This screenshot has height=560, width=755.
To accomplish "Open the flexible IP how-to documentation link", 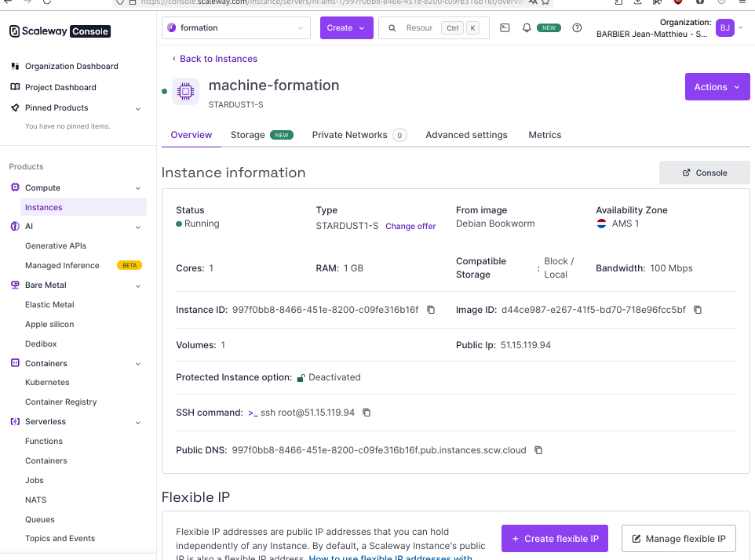I will [x=391, y=557].
